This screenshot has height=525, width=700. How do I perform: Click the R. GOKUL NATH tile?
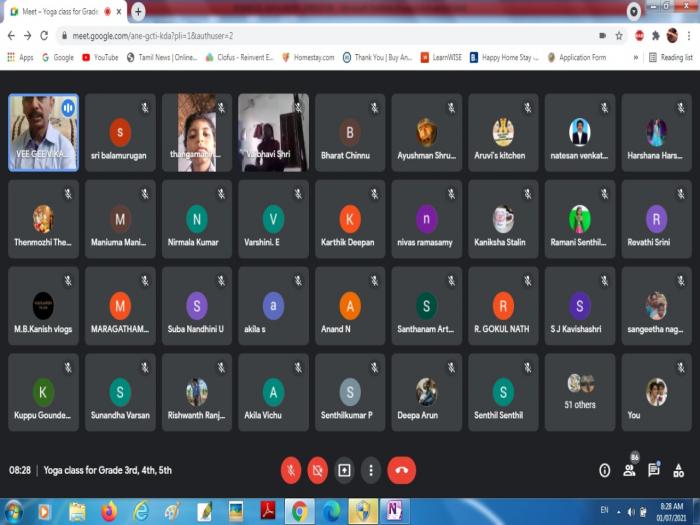(x=503, y=306)
